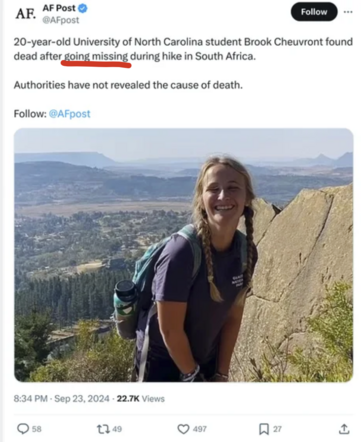The width and height of the screenshot is (361, 442).
Task: Follow the AF Post account
Action: pos(314,12)
